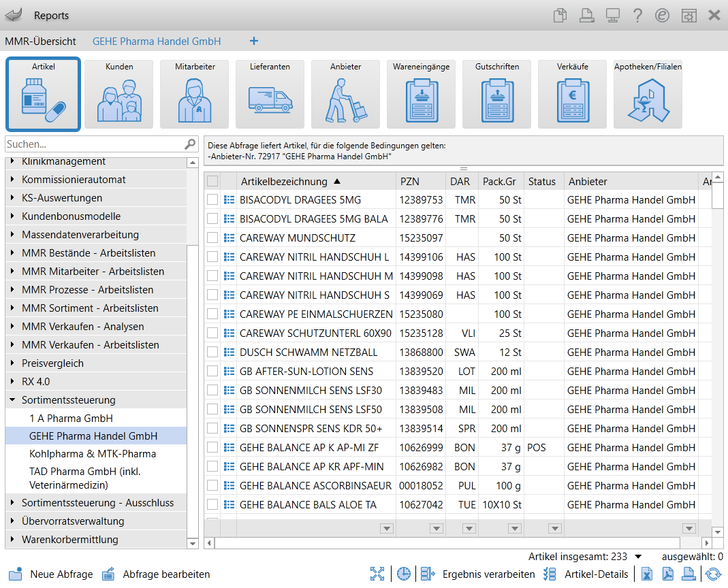Click scroll-down arrow of the tree list
728x588 pixels.
click(x=192, y=543)
